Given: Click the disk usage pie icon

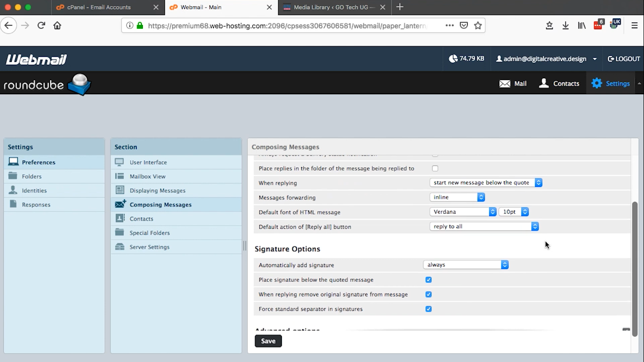Looking at the screenshot, I should [x=453, y=59].
